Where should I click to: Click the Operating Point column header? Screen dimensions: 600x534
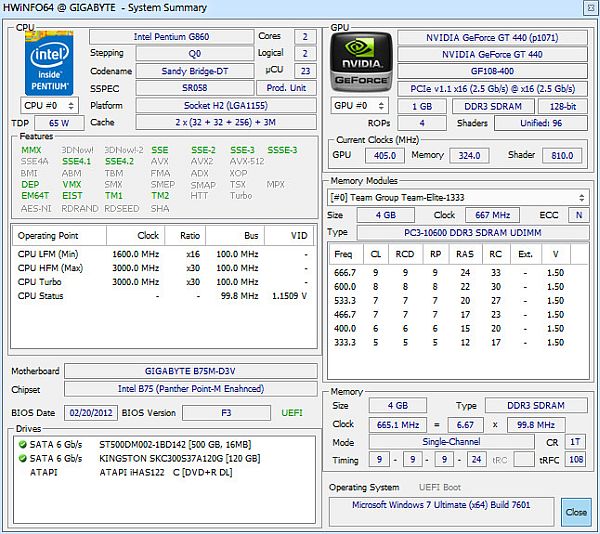pyautogui.click(x=59, y=236)
